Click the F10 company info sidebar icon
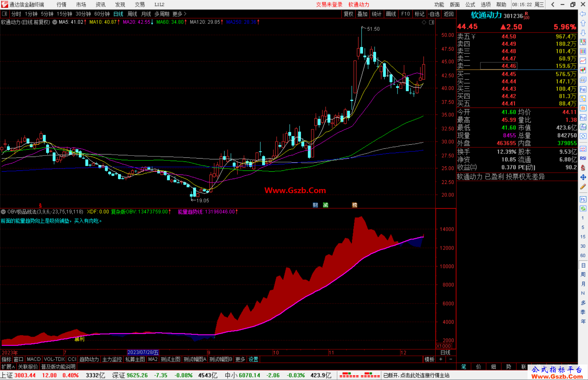This screenshot has height=380, width=588. [583, 89]
